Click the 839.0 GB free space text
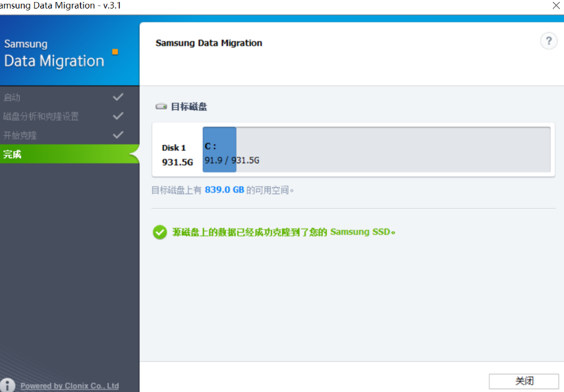 tap(225, 190)
